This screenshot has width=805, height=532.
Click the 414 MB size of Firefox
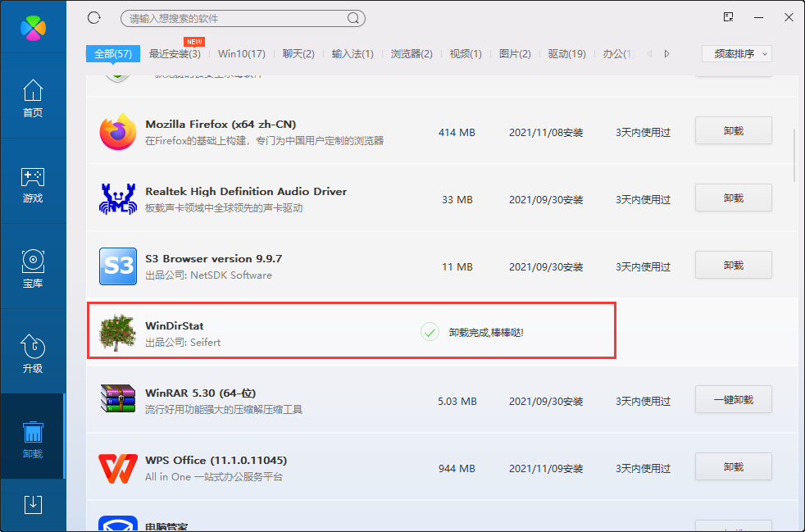click(457, 133)
